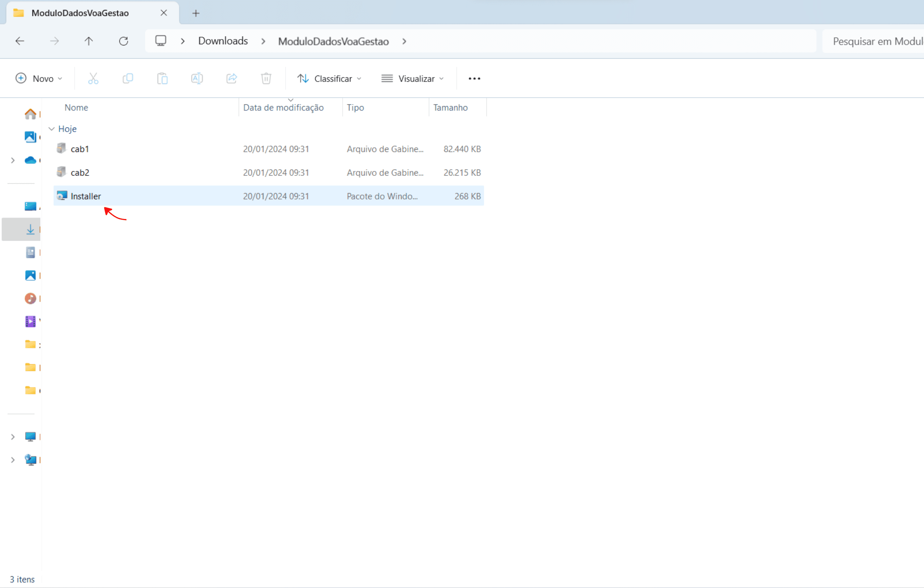The image size is (924, 588).
Task: Open the three-dot more options menu
Action: pos(474,79)
